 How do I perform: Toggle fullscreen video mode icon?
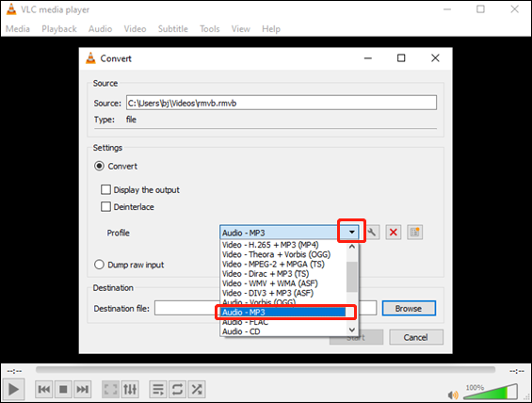coord(110,389)
